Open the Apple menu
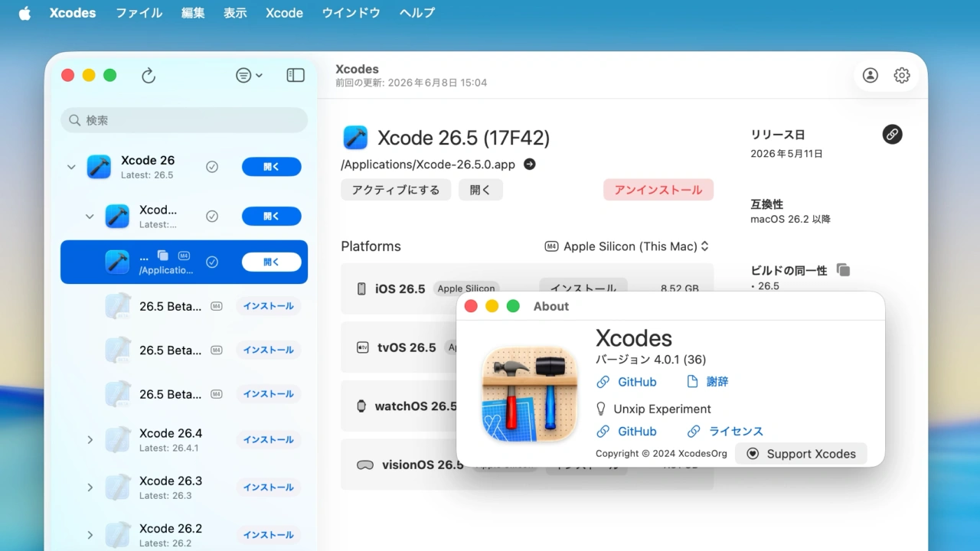Image resolution: width=980 pixels, height=551 pixels. tap(24, 13)
